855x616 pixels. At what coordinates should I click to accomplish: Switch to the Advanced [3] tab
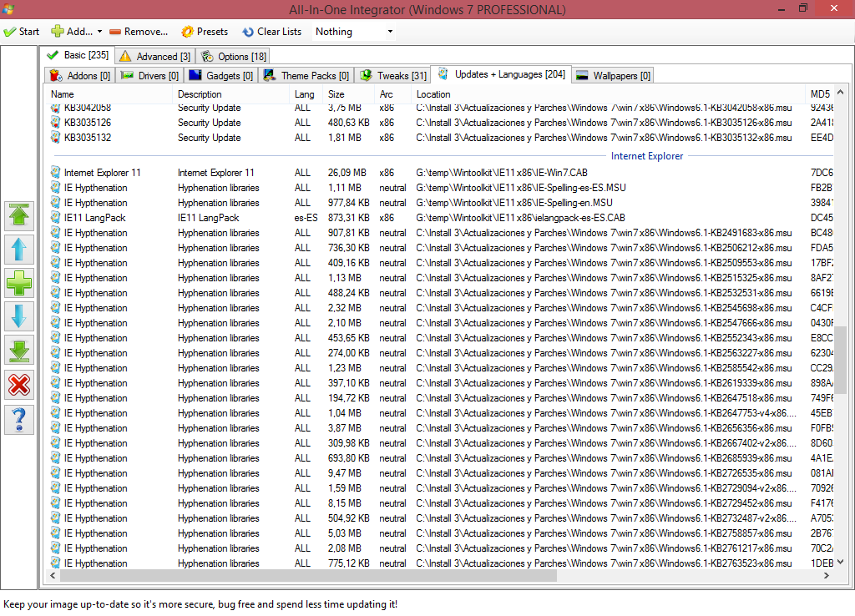[x=155, y=56]
